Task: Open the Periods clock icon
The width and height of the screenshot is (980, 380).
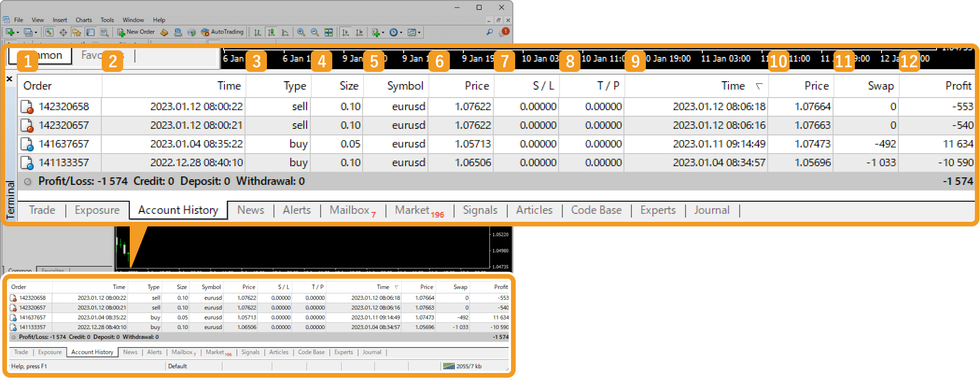Action: click(393, 32)
